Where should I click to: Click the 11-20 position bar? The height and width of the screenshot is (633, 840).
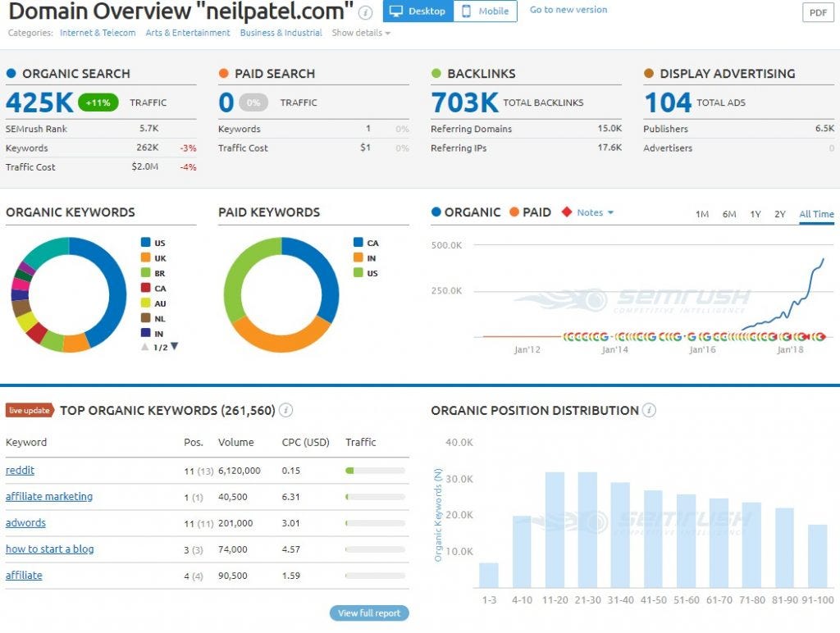click(555, 530)
